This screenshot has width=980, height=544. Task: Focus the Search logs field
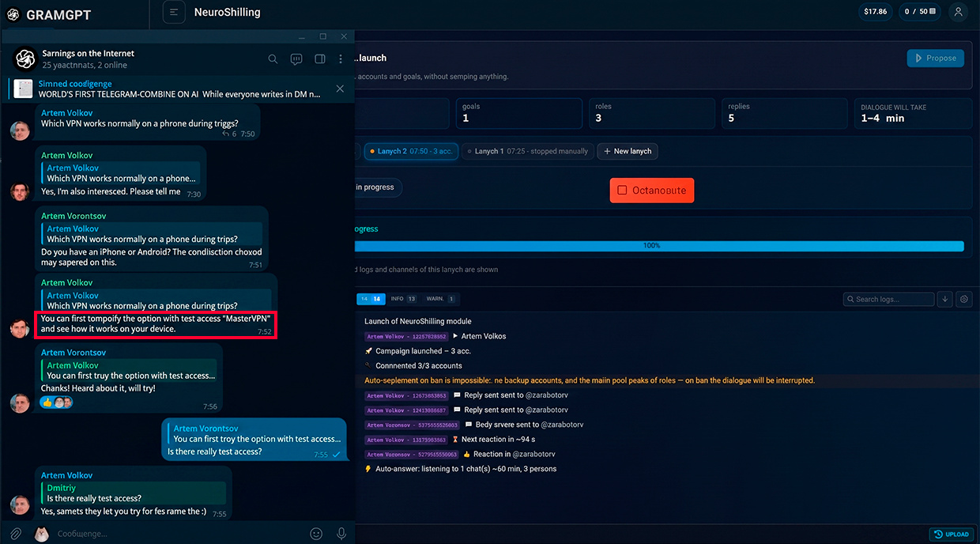click(x=888, y=299)
